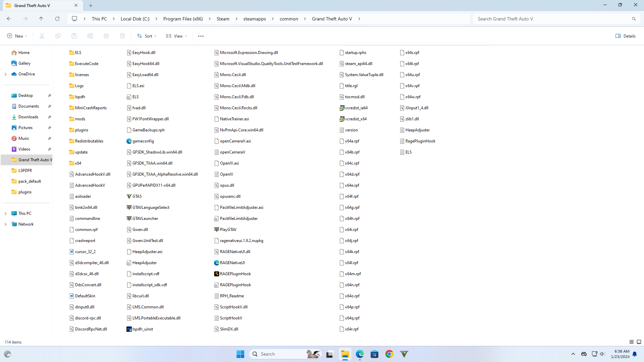Expand the This PC tree node
Screen dimensions: 644x362
6,214
